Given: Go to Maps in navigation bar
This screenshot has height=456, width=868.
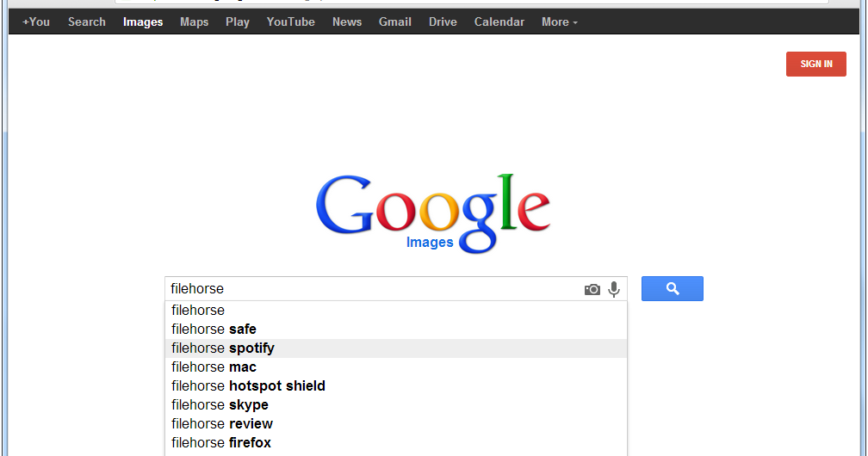Looking at the screenshot, I should pyautogui.click(x=195, y=22).
